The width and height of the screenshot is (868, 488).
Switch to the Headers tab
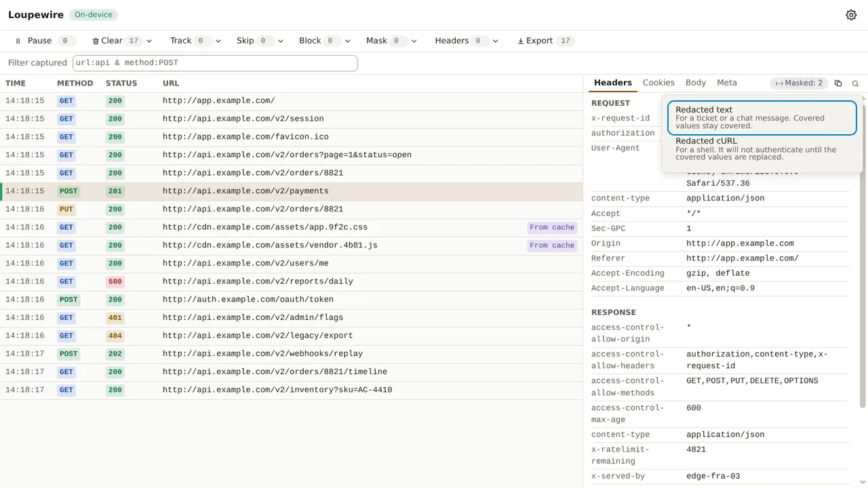click(x=613, y=83)
